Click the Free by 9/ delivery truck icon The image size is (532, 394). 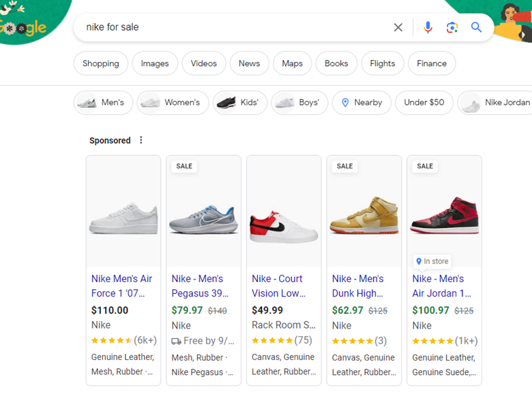coord(176,341)
